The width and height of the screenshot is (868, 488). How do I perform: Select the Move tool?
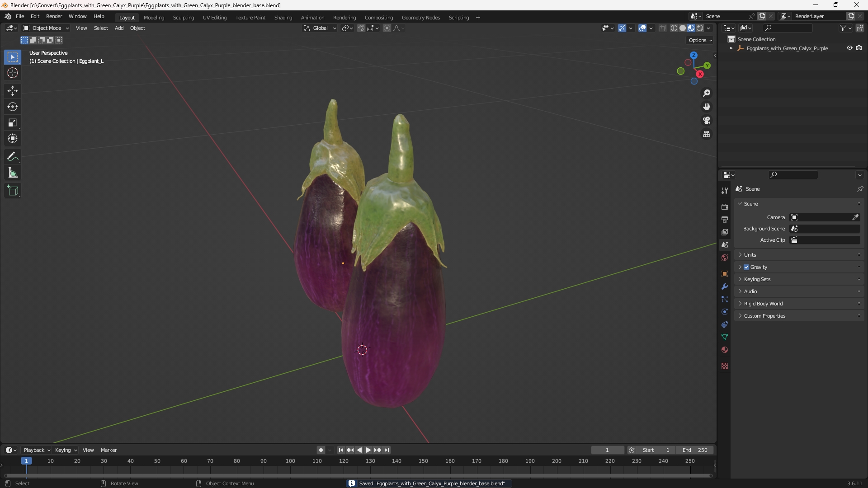[x=13, y=91]
